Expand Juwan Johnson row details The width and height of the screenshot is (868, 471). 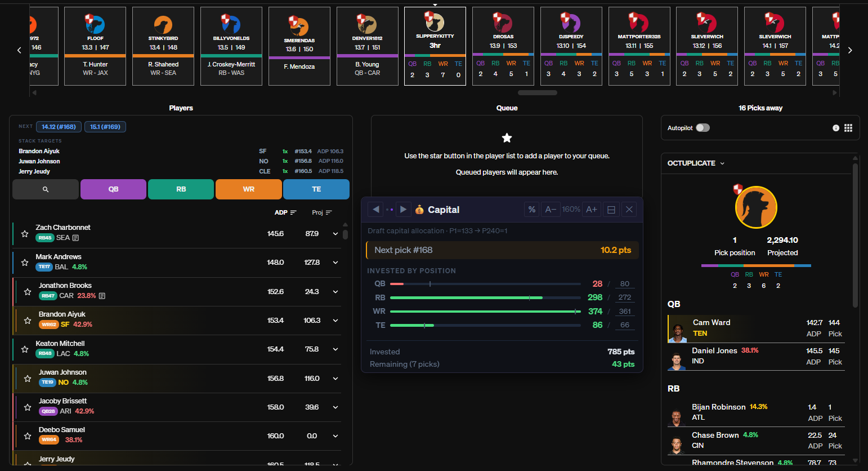point(335,379)
